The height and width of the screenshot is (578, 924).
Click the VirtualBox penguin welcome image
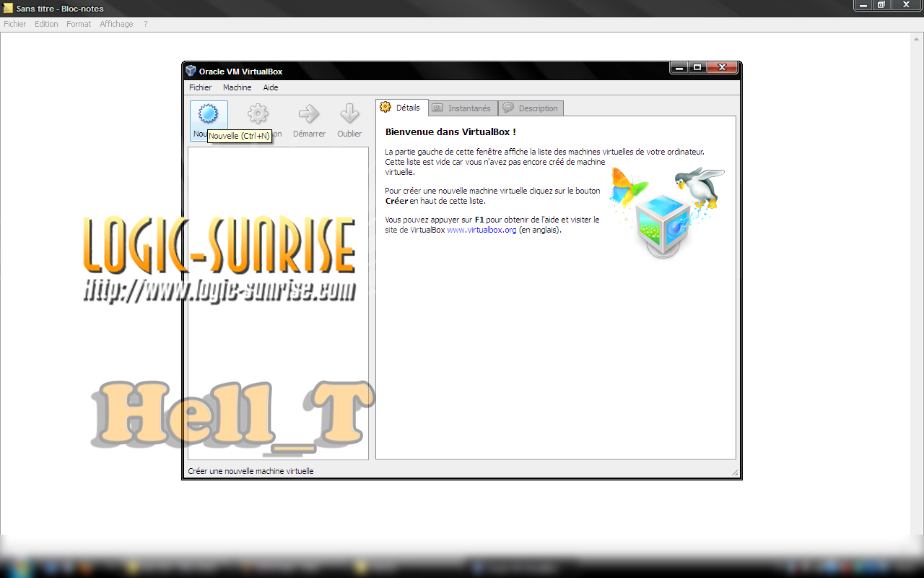[x=667, y=212]
